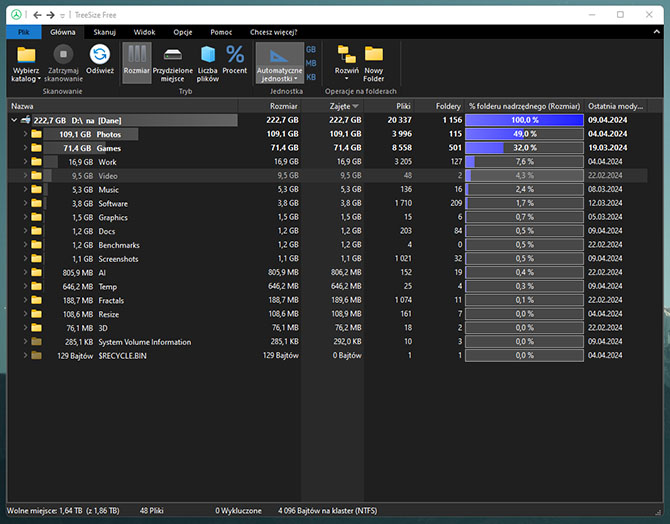Collapse the ribbon with the up chevron
Viewport: 670px width, 524px height.
coord(657,32)
